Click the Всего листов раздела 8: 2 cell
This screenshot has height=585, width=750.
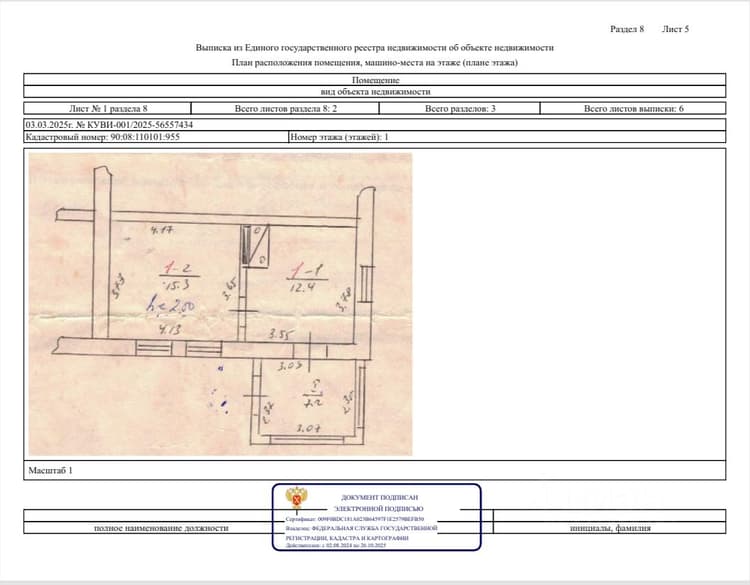286,109
